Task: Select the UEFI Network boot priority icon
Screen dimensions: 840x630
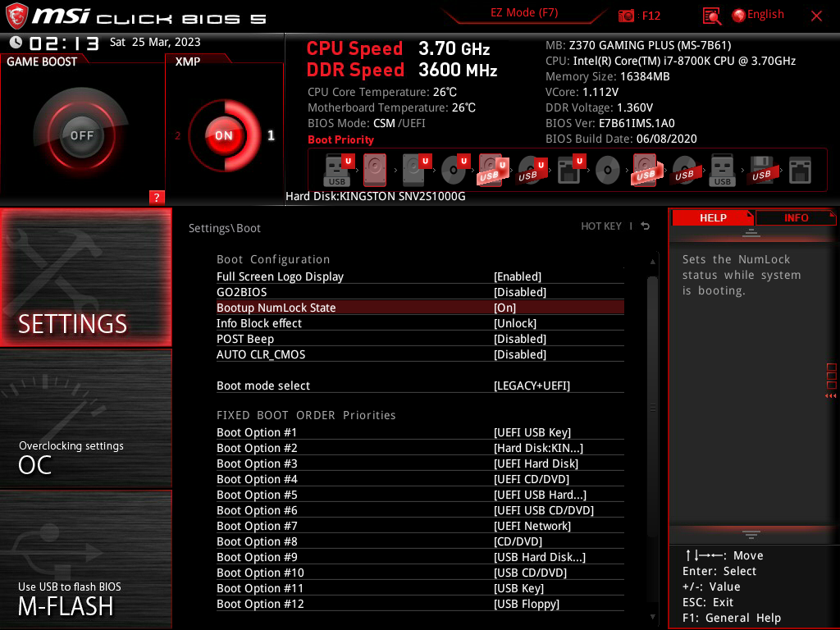Action: point(571,170)
